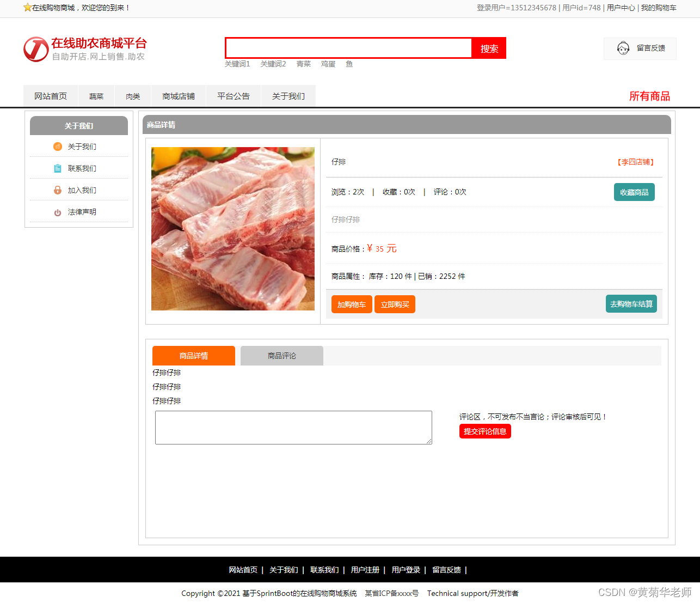Open the 平台公告 menu item
Viewport: 700px width, 603px height.
pyautogui.click(x=233, y=96)
